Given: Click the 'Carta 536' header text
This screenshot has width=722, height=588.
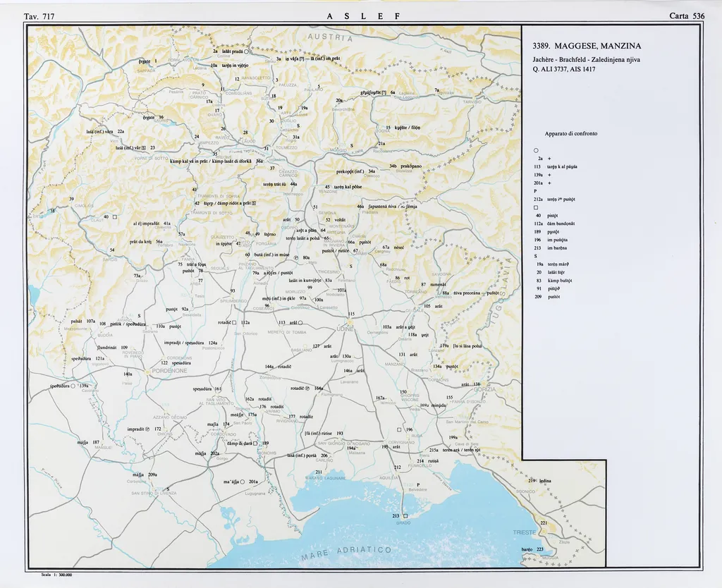Looking at the screenshot, I should click(687, 16).
